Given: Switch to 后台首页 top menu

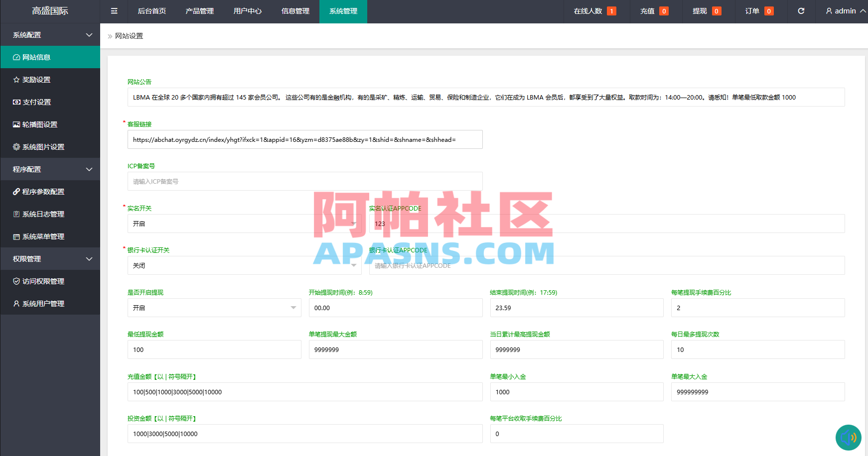Looking at the screenshot, I should pyautogui.click(x=152, y=11).
